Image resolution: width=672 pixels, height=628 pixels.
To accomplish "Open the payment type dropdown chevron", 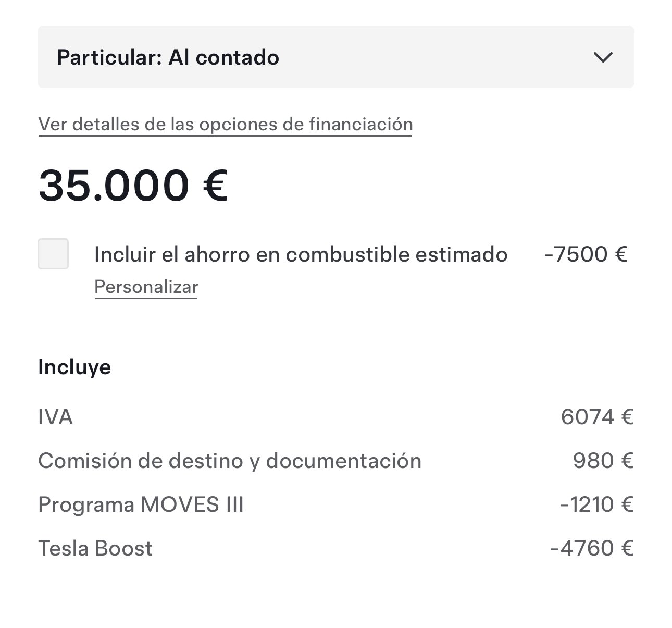I will click(603, 57).
